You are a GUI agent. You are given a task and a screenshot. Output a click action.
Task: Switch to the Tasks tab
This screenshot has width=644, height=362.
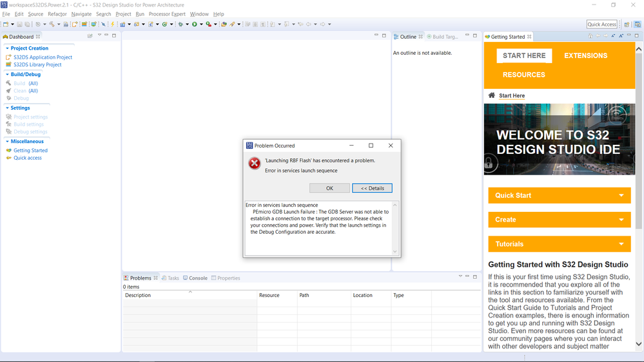coord(170,278)
